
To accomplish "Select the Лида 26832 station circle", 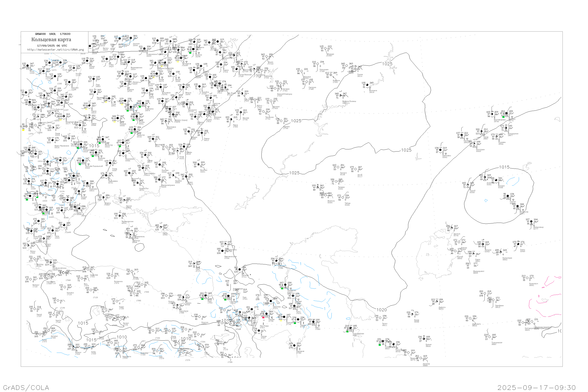I will (x=94, y=79).
